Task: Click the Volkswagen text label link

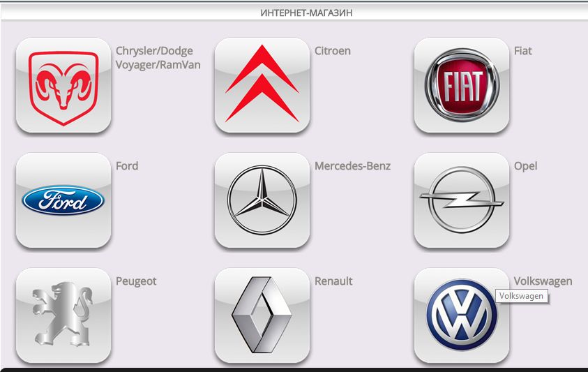Action: click(x=543, y=281)
